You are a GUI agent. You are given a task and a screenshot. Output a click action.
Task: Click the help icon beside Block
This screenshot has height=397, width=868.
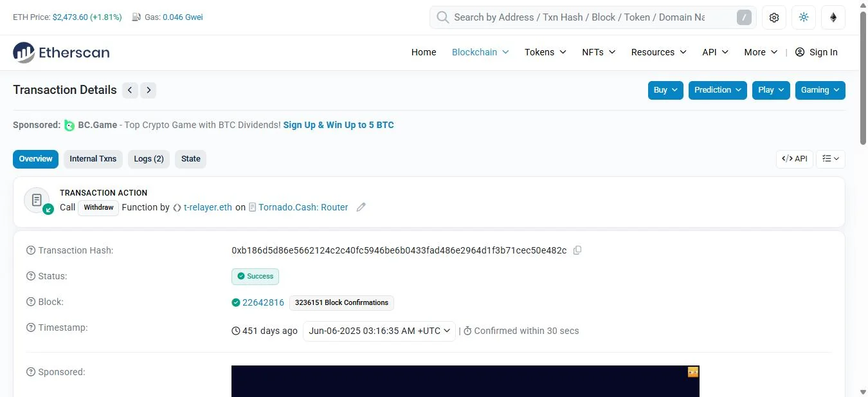tap(31, 302)
